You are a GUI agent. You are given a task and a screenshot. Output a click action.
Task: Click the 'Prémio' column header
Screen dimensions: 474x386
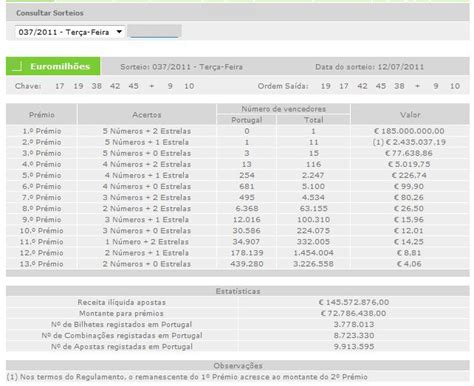(42, 115)
